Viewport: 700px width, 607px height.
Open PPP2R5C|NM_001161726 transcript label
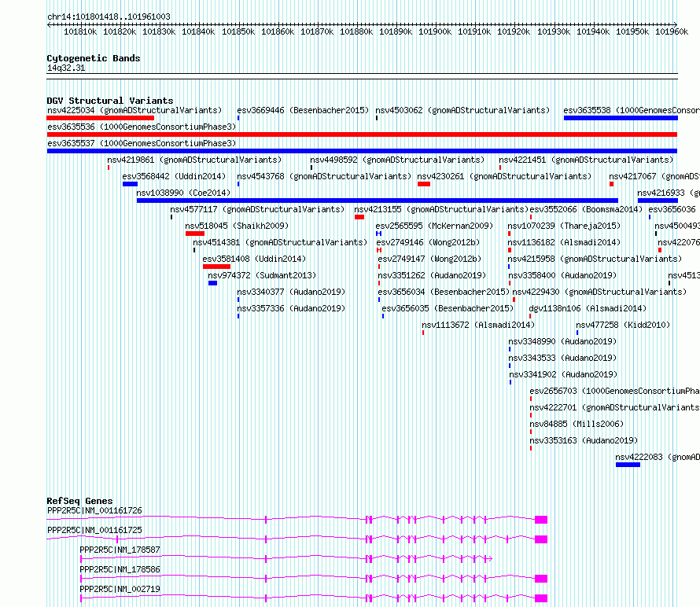pos(94,510)
